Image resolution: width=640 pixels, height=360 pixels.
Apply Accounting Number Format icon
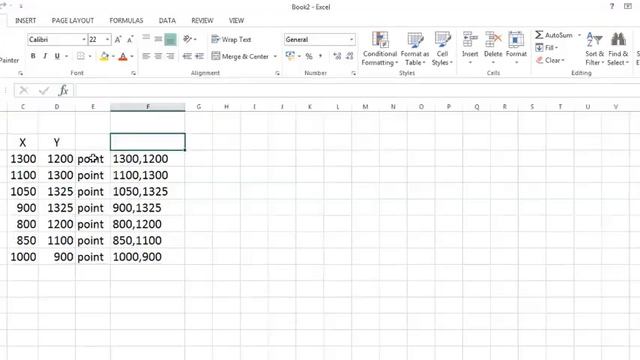point(290,56)
